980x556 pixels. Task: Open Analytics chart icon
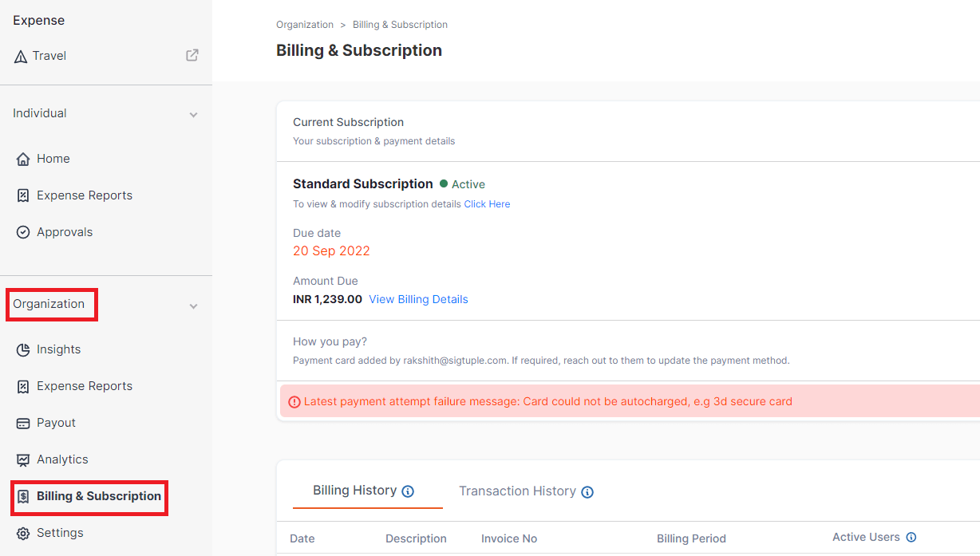pyautogui.click(x=23, y=459)
